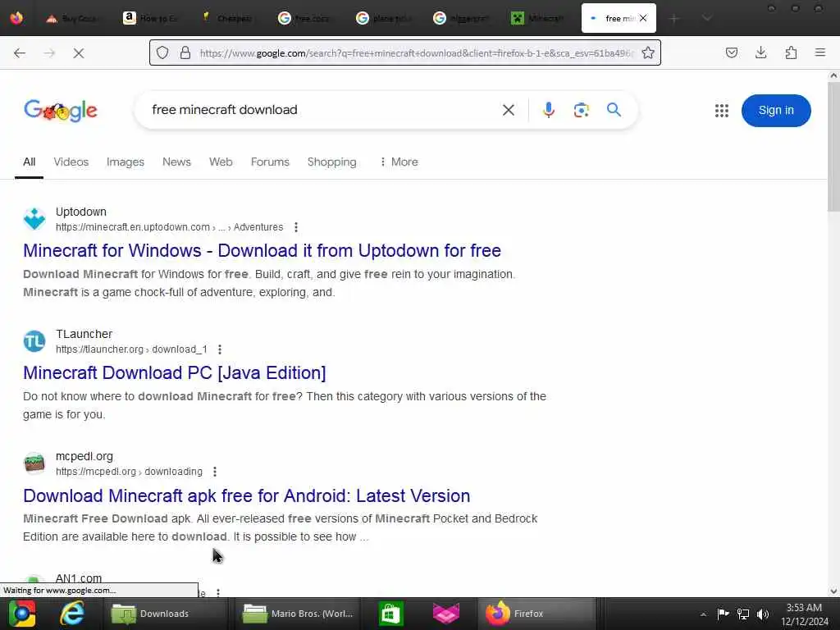Select the Web search filter

coord(221,162)
